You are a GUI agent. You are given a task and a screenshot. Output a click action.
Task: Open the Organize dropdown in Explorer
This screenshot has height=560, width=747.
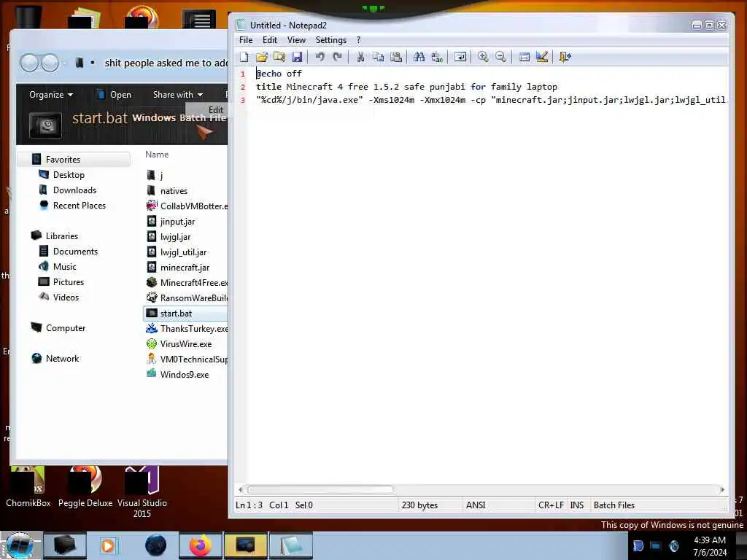(51, 94)
